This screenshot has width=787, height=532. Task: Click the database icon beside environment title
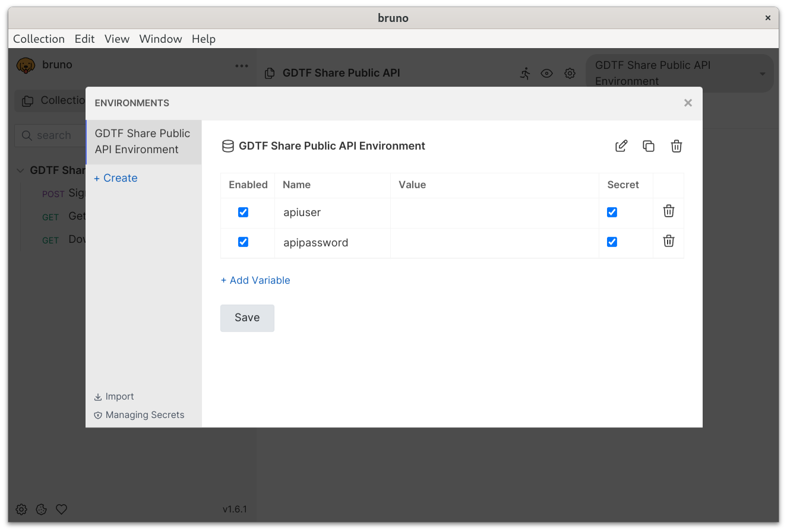[x=227, y=146]
